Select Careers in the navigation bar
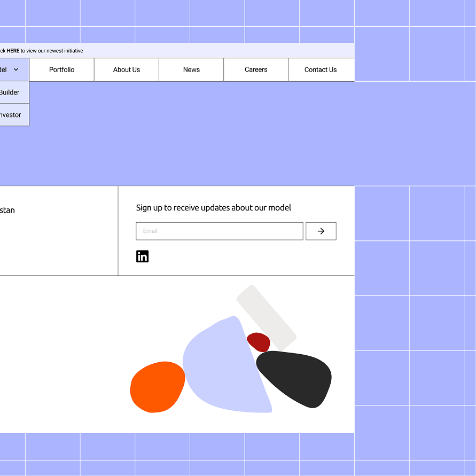Viewport: 476px width, 476px height. coord(256,69)
